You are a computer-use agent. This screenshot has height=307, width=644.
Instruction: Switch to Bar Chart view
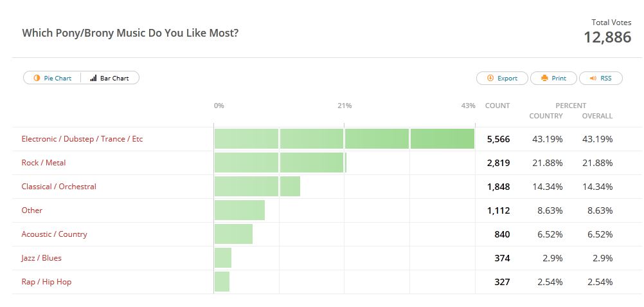tap(110, 79)
